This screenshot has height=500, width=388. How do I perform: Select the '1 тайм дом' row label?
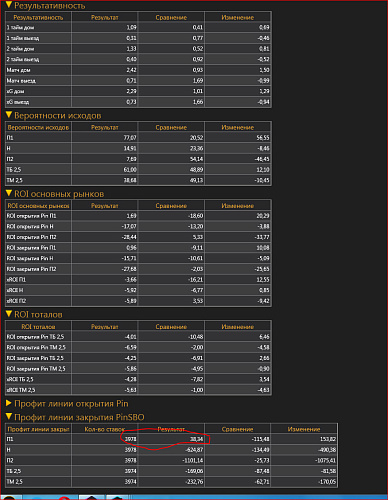coord(20,27)
